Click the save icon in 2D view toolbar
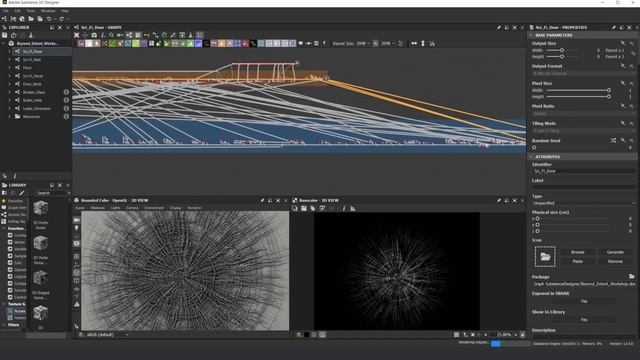Viewport: 640px width, 360px height. tap(304, 209)
